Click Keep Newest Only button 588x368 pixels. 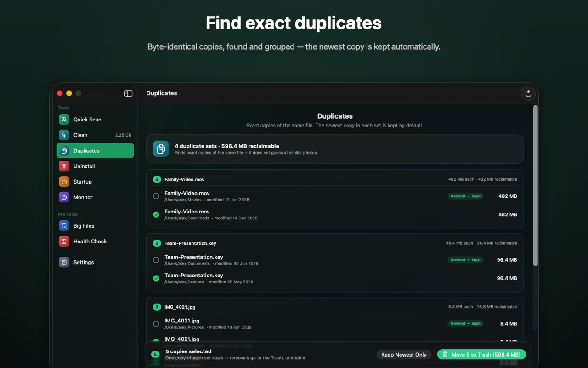(x=404, y=355)
